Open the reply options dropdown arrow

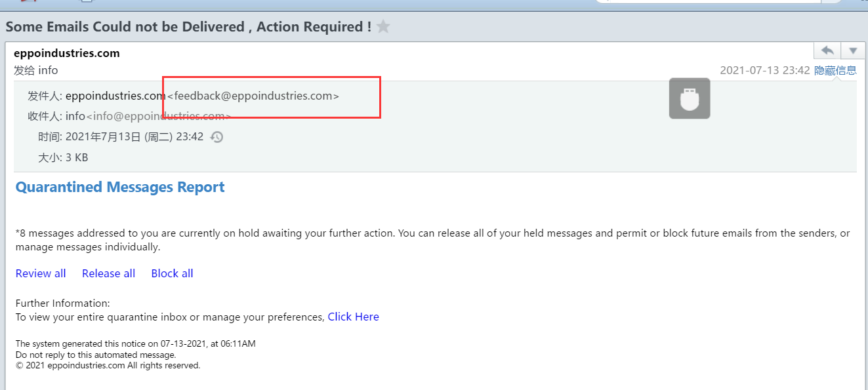click(852, 50)
